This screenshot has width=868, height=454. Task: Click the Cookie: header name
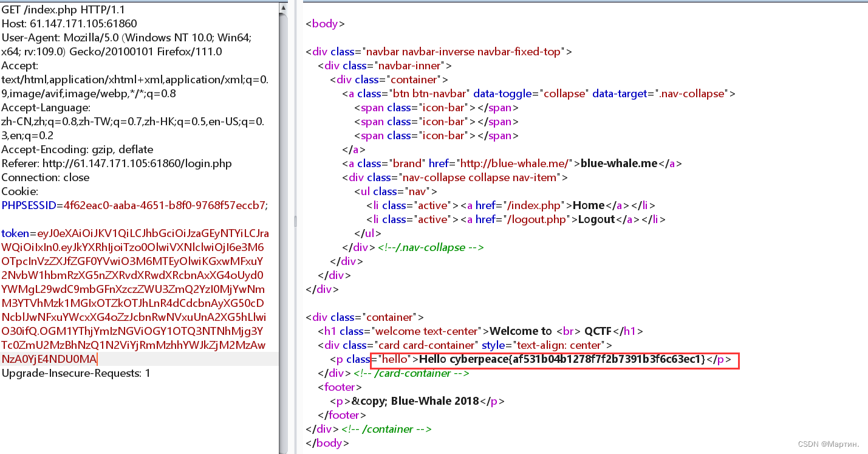19,191
